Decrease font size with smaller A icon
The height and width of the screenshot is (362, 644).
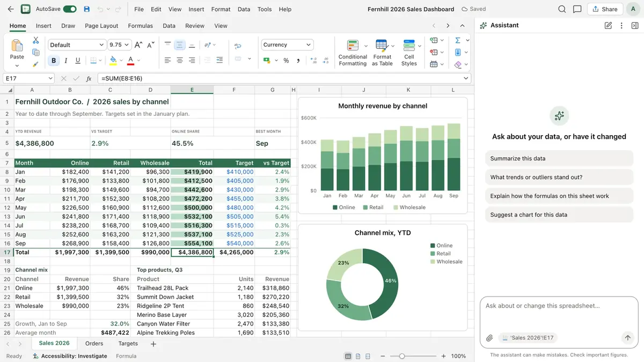[x=151, y=45]
